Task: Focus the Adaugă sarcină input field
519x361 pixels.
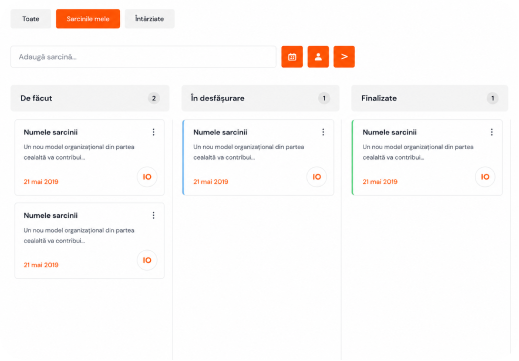Action: click(143, 57)
